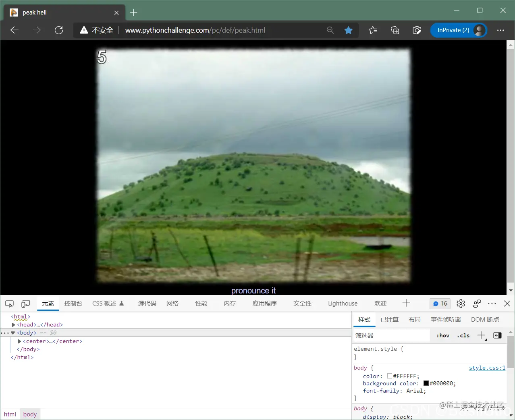This screenshot has width=515, height=420.
Task: Open the CSS 概述 panel tab
Action: (108, 304)
